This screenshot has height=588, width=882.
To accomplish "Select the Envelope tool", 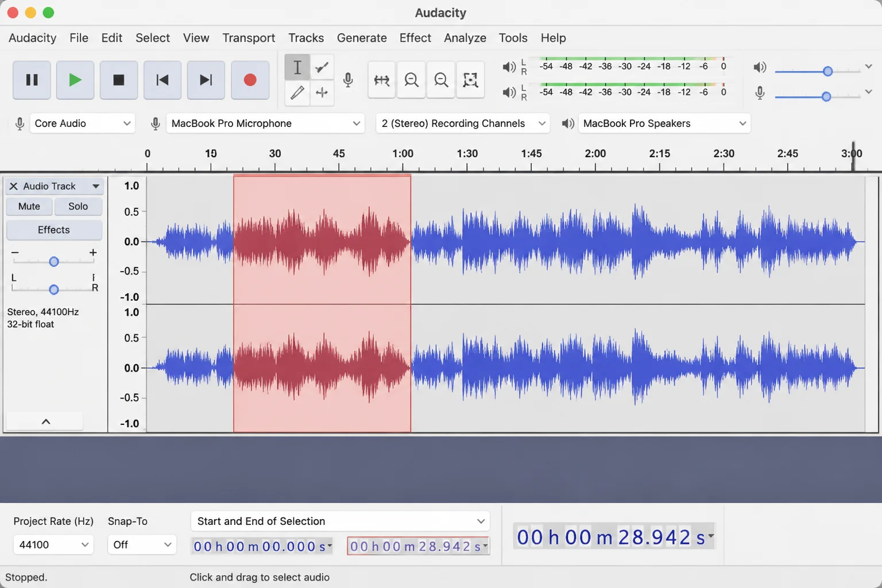I will click(x=322, y=67).
